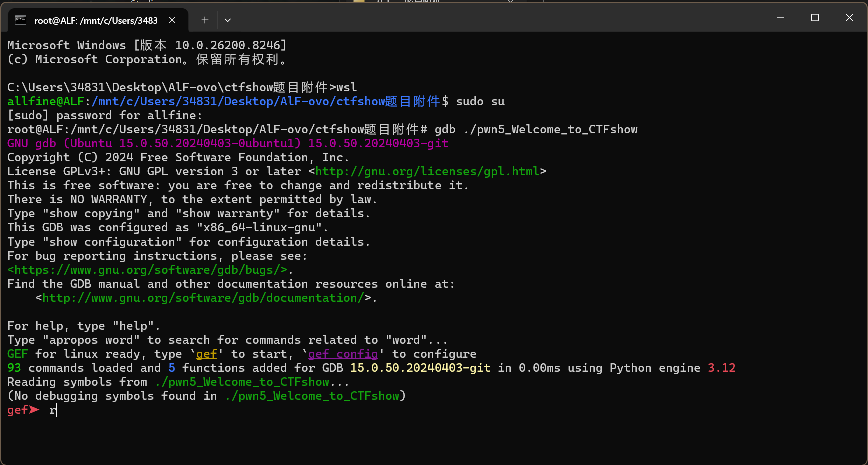Viewport: 868px width, 465px height.
Task: Click the terminal icon on the tab
Action: coord(20,20)
